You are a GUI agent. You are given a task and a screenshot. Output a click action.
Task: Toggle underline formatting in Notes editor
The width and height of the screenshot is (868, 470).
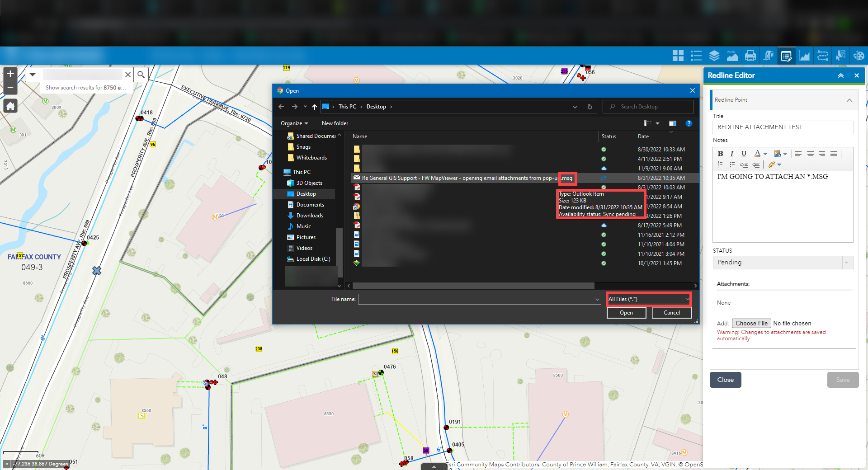point(743,154)
